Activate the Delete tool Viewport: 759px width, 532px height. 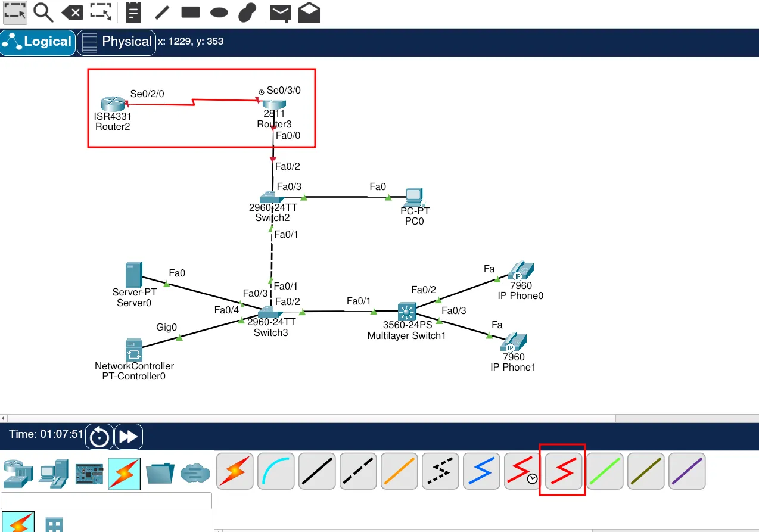tap(72, 12)
